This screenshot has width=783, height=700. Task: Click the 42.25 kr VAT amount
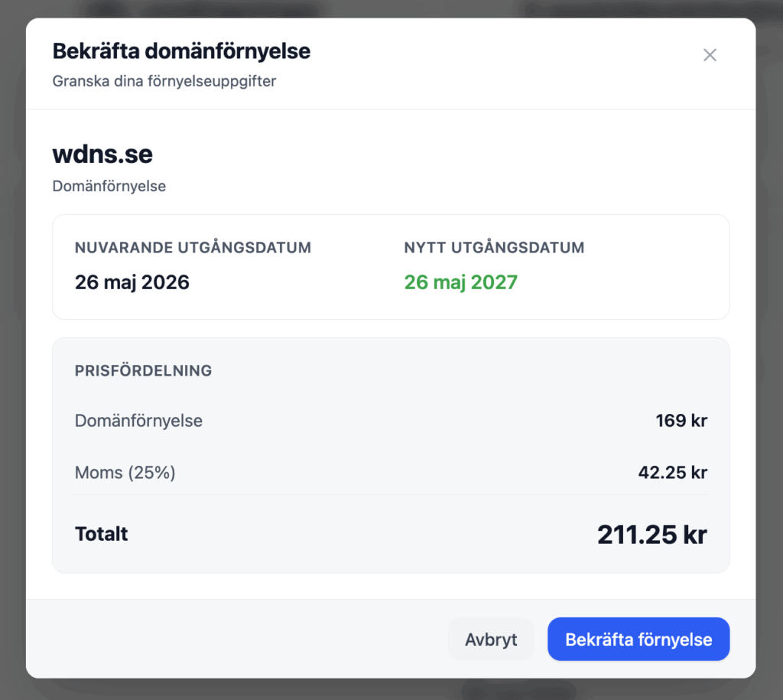coord(672,473)
